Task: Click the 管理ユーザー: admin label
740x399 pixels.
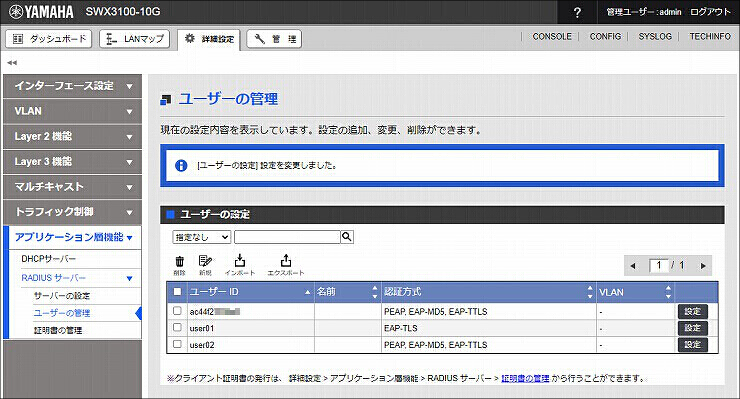Action: (x=644, y=12)
